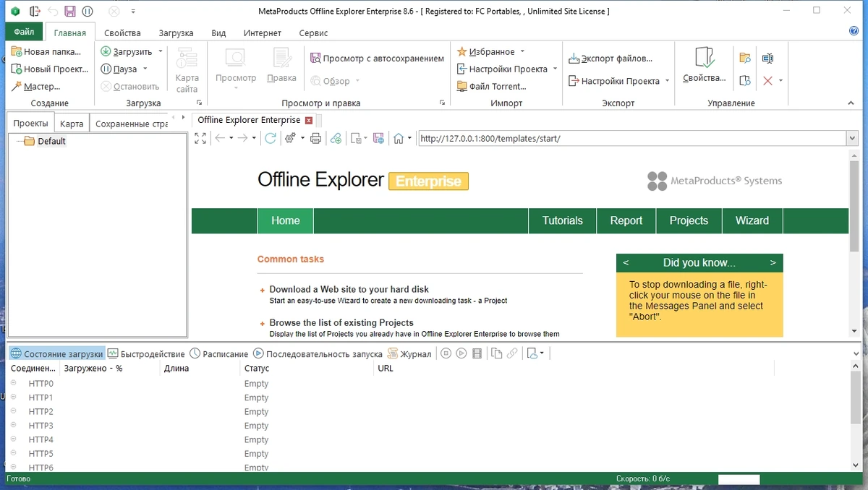This screenshot has height=490, width=868.
Task: Switch to Карта panel tab
Action: pos(72,124)
